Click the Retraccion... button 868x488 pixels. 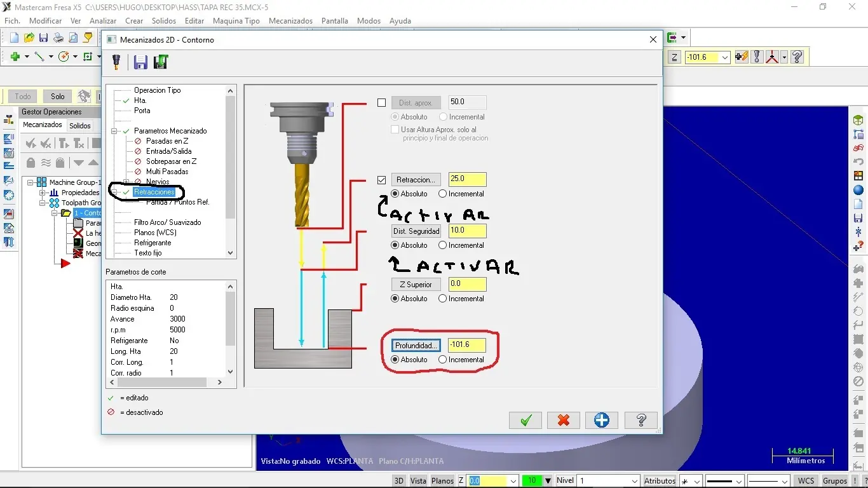pyautogui.click(x=416, y=180)
